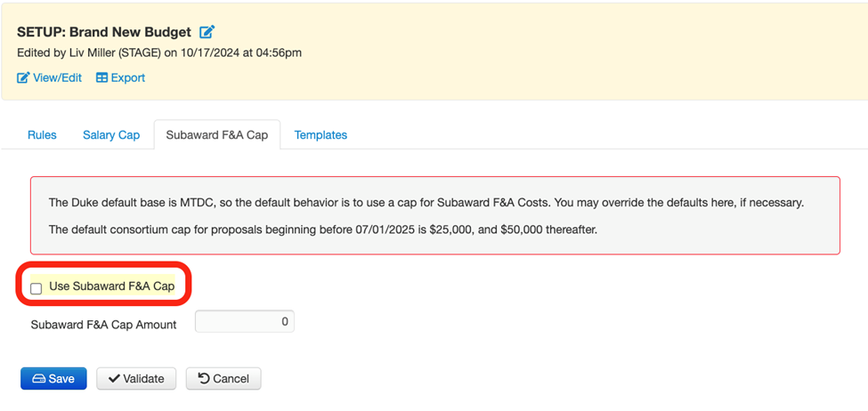The image size is (868, 411).
Task: Open the Salary Cap tab
Action: click(x=111, y=135)
